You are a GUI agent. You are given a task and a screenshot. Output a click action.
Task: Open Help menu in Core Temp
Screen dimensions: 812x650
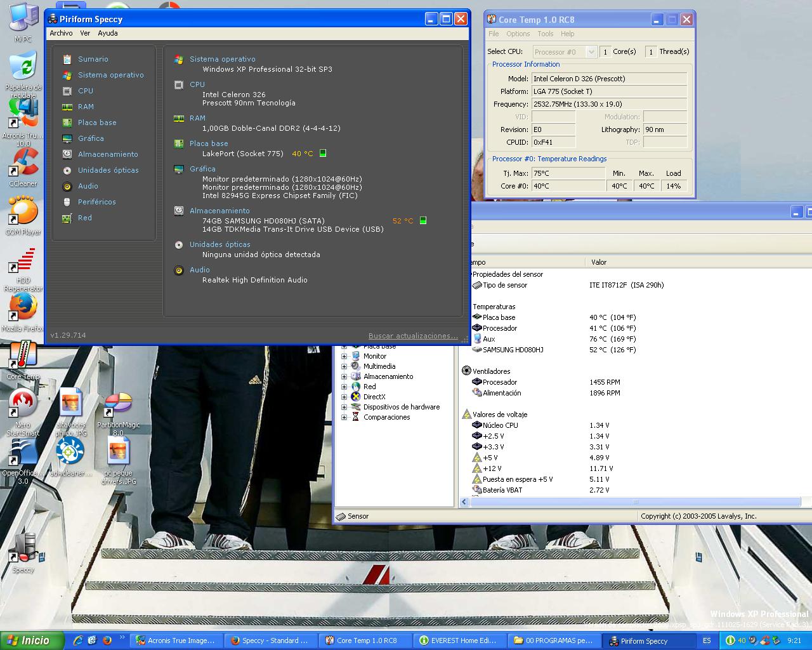pos(568,34)
